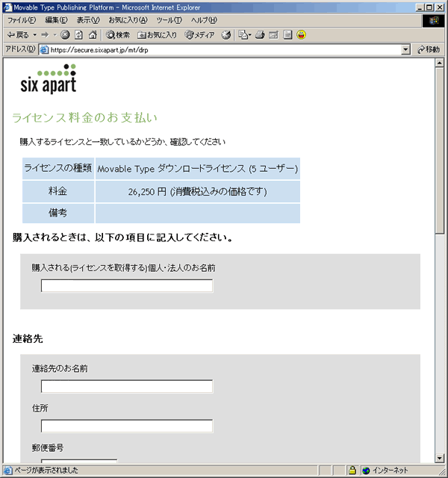Click the 26,250 円 price cell
This screenshot has height=478, width=448.
[x=197, y=191]
